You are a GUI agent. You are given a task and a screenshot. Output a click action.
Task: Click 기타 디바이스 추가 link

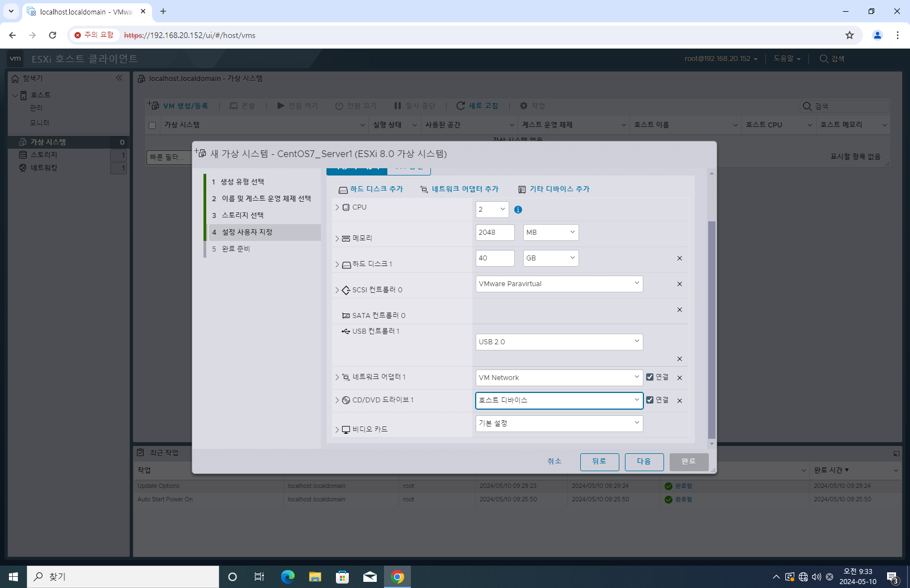coord(554,189)
